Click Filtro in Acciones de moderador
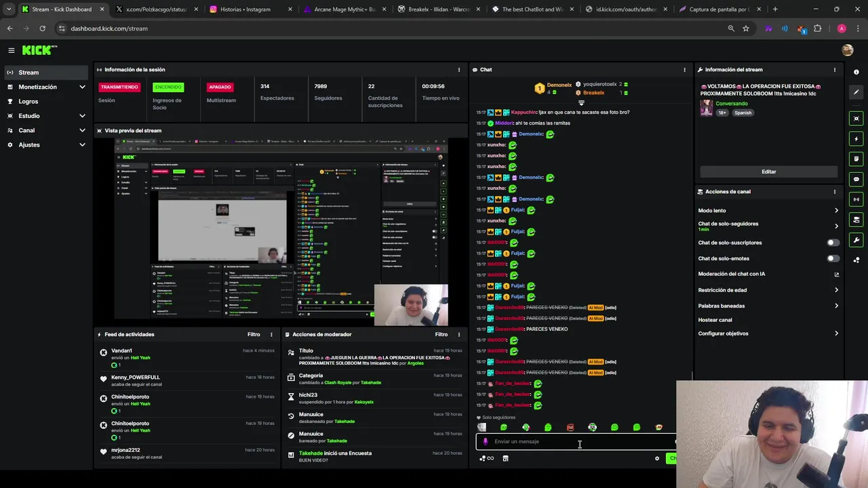Screen dimensions: 868x488 coord(441,334)
